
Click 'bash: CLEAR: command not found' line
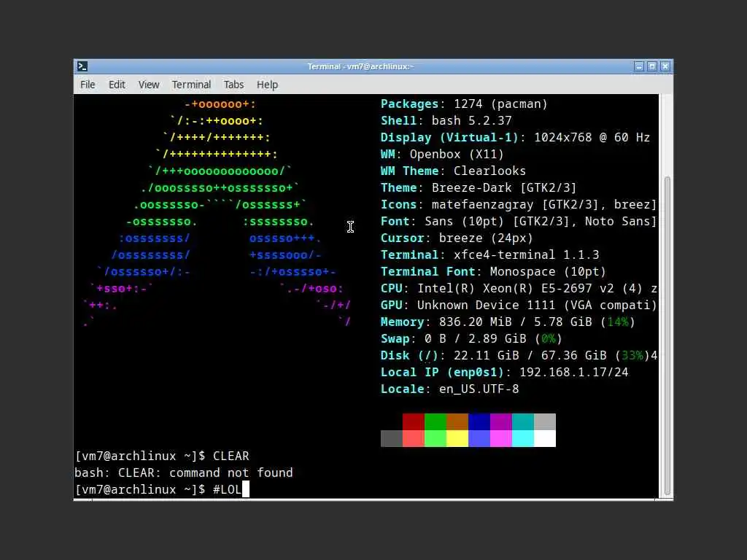tap(183, 472)
